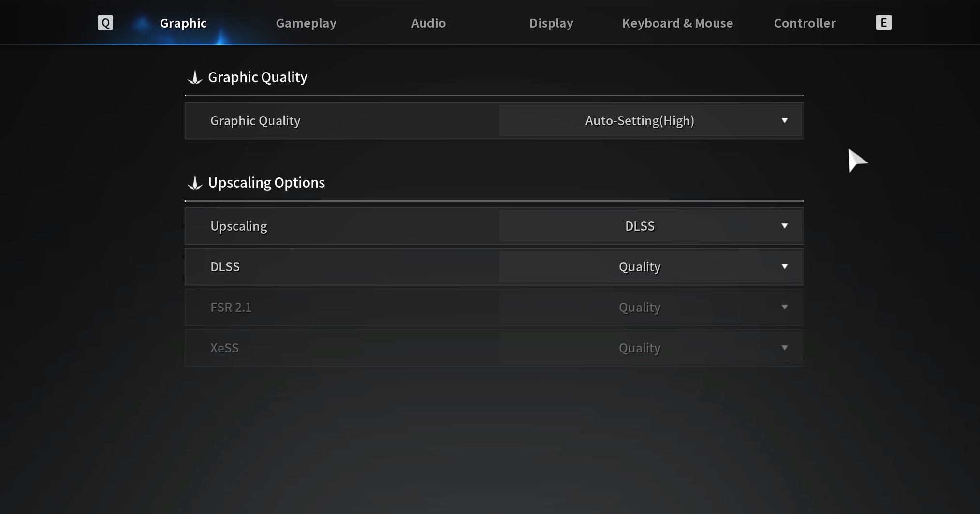Open the Keyboard & Mouse tab
980x514 pixels.
(677, 23)
